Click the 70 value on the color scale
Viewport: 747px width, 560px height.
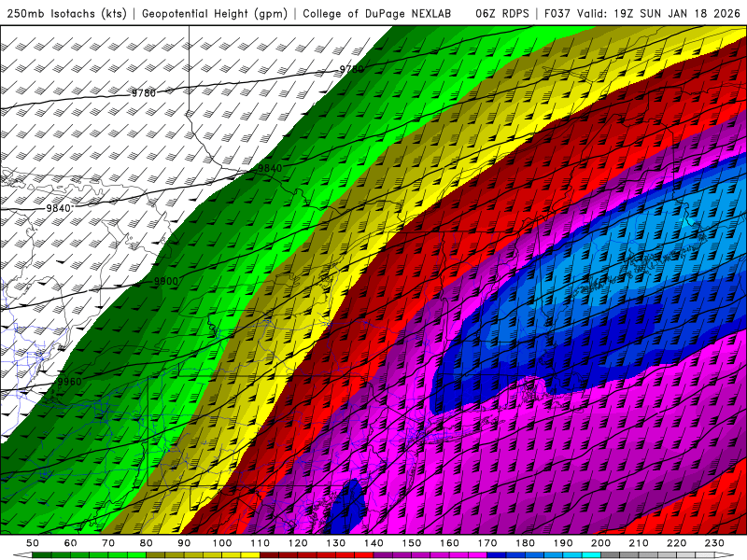pyautogui.click(x=108, y=543)
